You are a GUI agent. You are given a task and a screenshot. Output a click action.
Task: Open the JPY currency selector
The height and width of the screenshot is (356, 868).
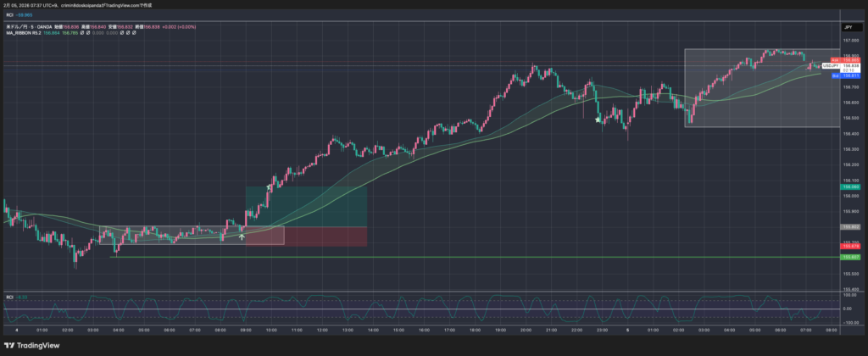[848, 28]
